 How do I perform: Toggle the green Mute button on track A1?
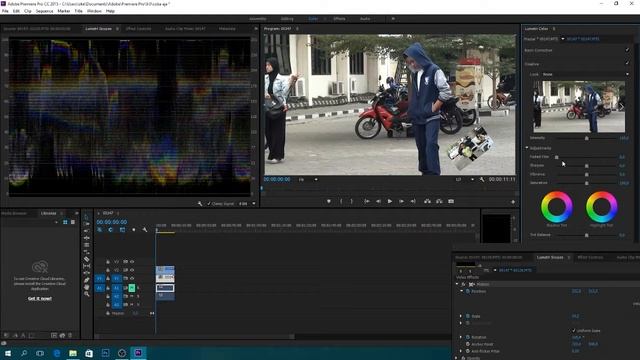(131, 288)
